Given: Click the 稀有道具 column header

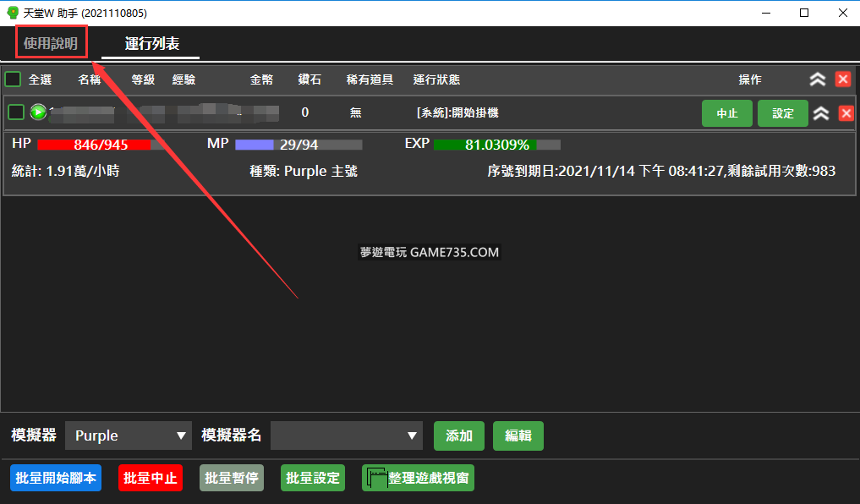Looking at the screenshot, I should pyautogui.click(x=370, y=79).
